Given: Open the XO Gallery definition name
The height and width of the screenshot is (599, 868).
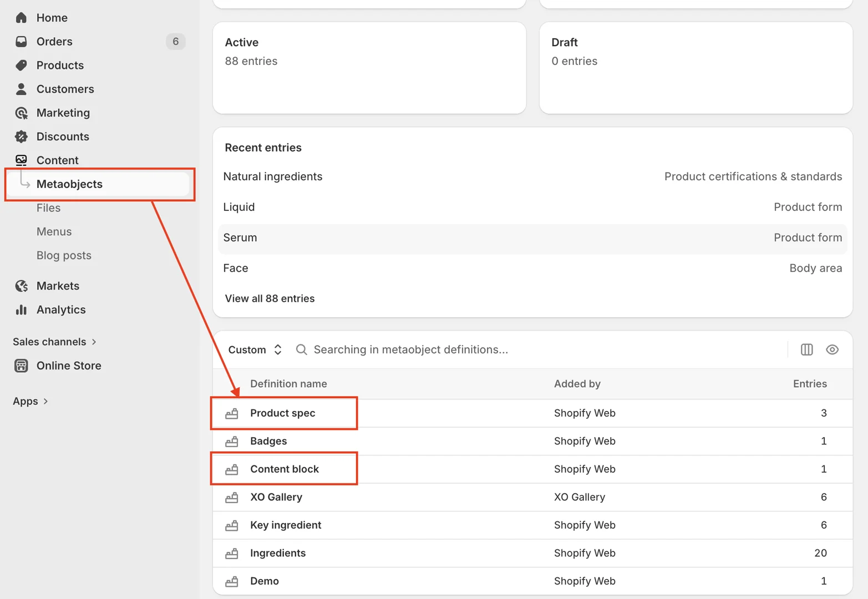Looking at the screenshot, I should 276,498.
